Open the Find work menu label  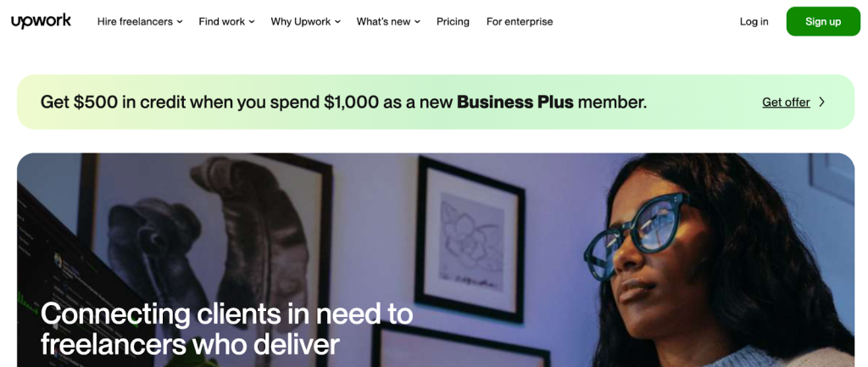coord(222,21)
